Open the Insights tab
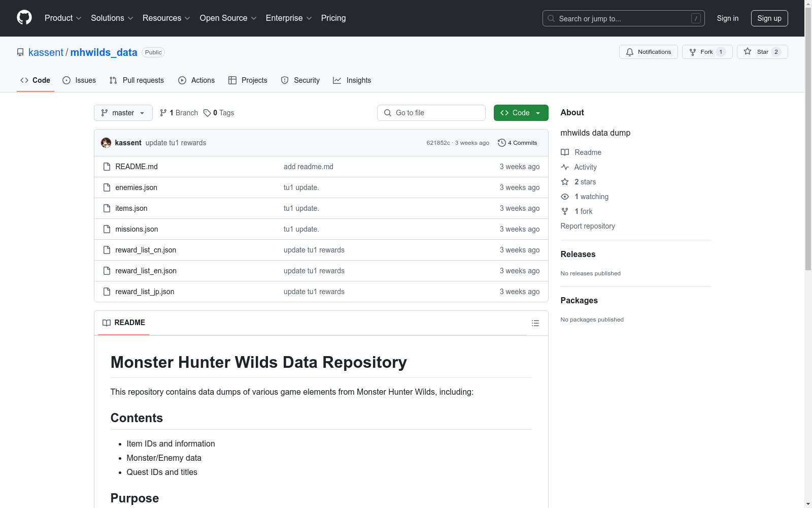 click(352, 80)
